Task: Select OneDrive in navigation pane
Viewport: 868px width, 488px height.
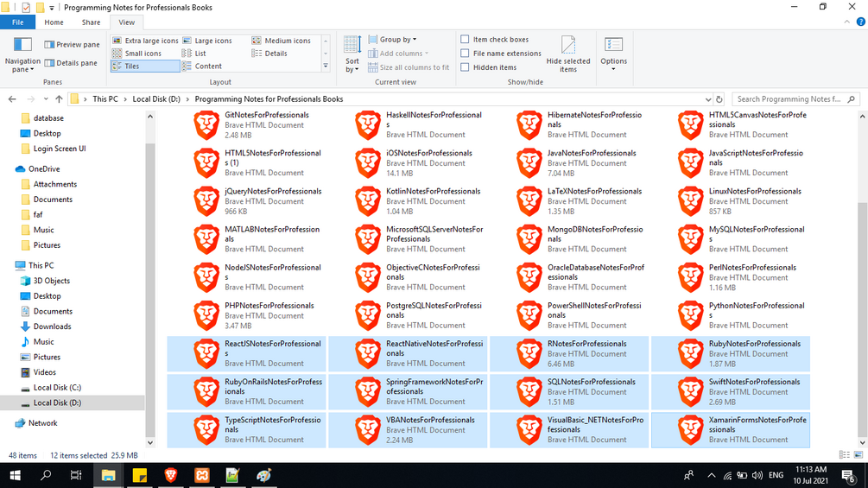Action: (x=44, y=168)
